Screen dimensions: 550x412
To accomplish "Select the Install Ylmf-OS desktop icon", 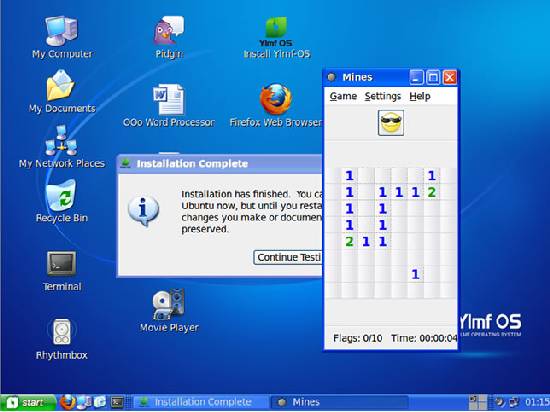I will (277, 38).
